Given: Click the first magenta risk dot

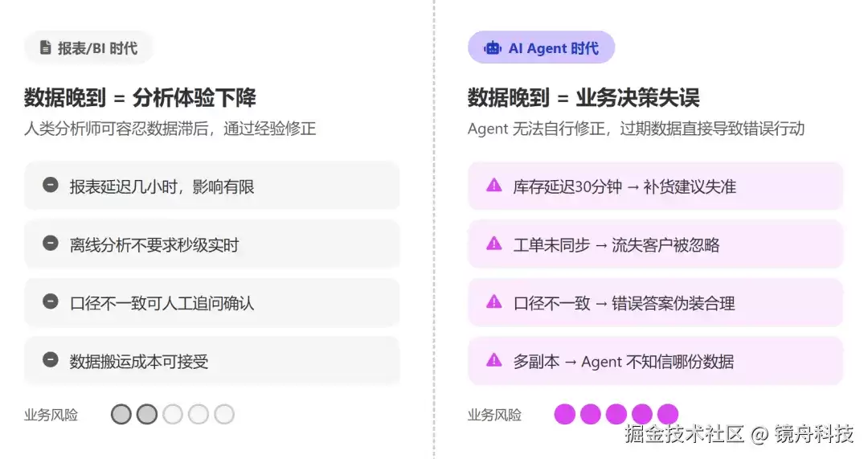Looking at the screenshot, I should tap(565, 414).
